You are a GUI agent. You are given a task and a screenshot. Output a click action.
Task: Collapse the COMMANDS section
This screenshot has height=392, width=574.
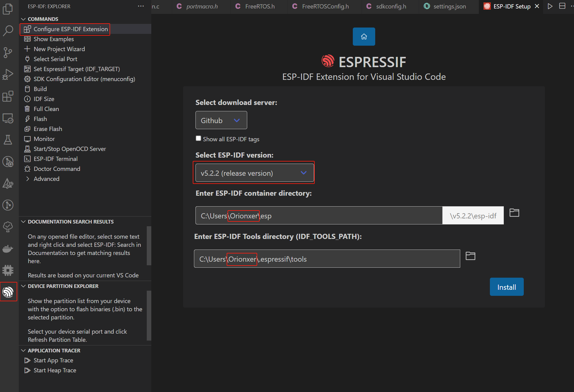pyautogui.click(x=85, y=19)
